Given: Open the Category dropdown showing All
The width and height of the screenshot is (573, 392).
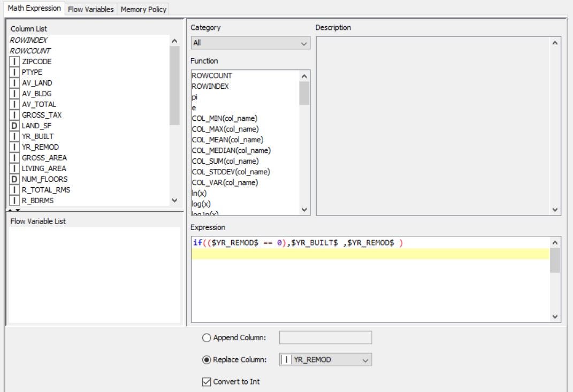Looking at the screenshot, I should click(x=250, y=43).
